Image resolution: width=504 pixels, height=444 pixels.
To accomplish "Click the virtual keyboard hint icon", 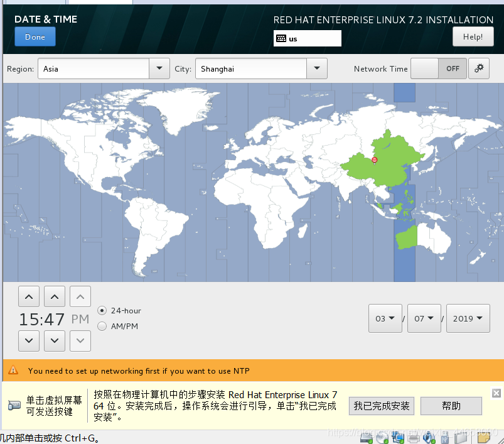I will coord(14,405).
